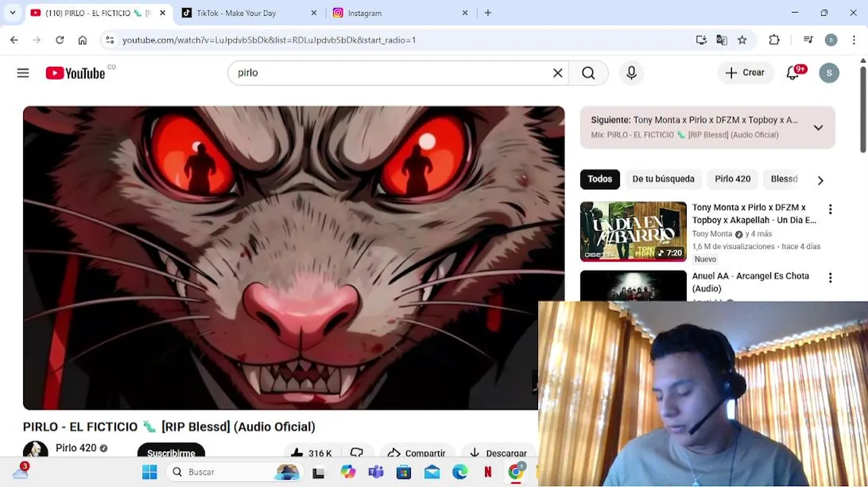Dislike the video

click(x=357, y=453)
